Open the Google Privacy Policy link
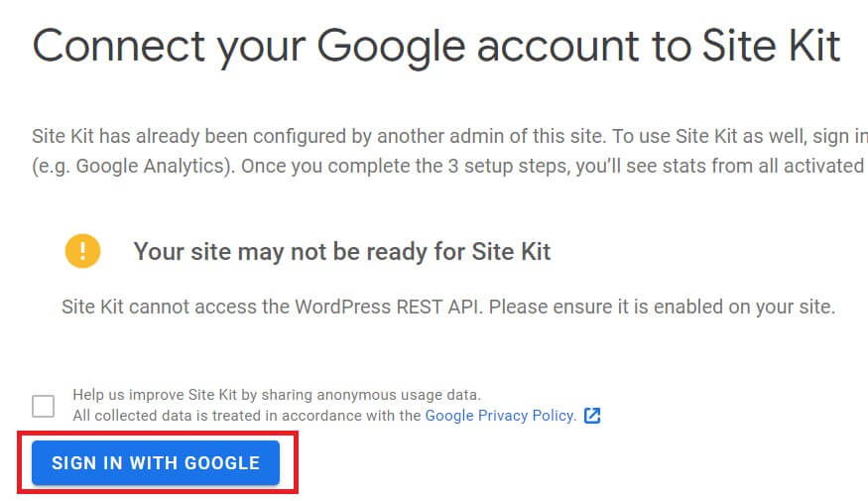The height and width of the screenshot is (501, 868). click(500, 416)
